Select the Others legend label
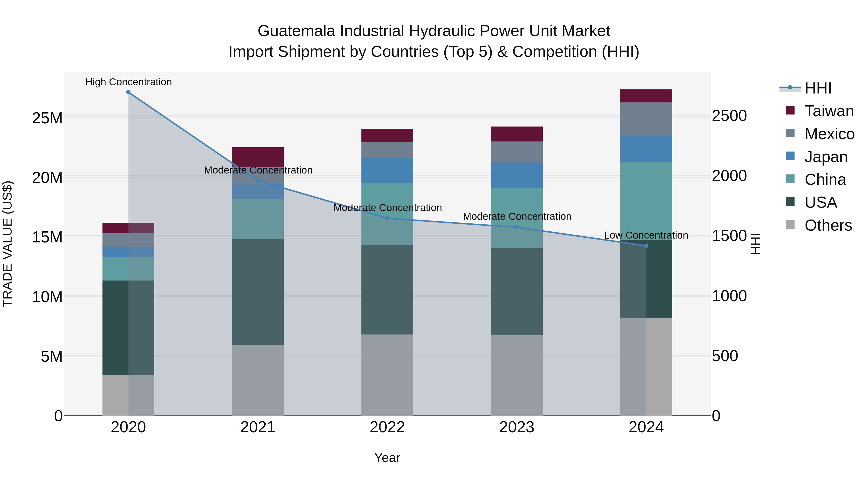Screen dimensions: 868x488 (828, 225)
